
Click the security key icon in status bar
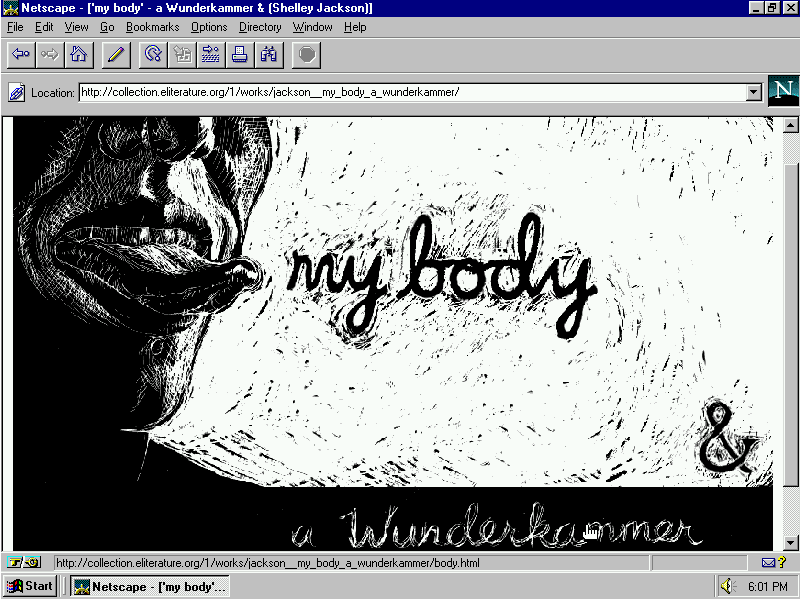point(24,563)
